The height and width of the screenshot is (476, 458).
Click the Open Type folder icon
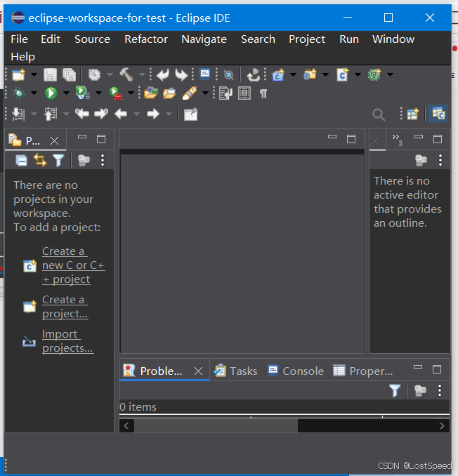pyautogui.click(x=151, y=93)
